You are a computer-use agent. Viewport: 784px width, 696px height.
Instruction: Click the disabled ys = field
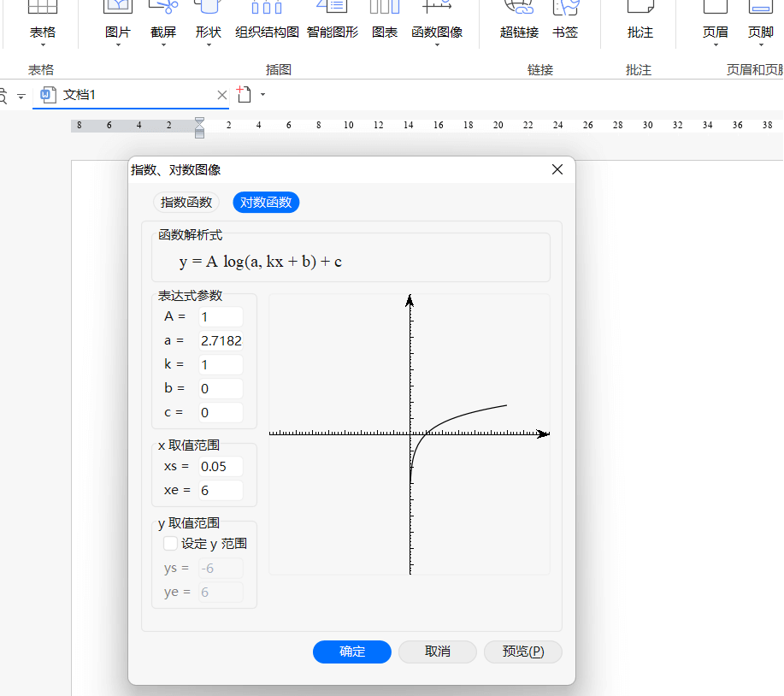(221, 568)
